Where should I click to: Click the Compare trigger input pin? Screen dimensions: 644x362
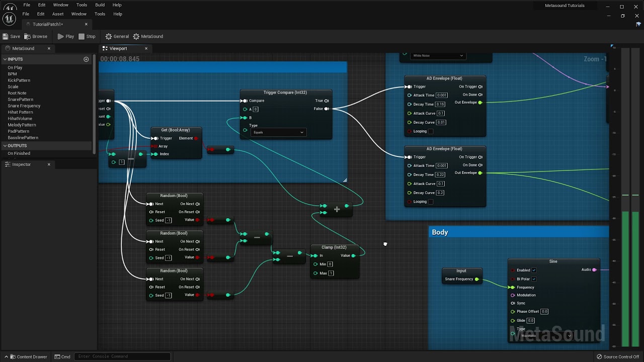coord(245,101)
